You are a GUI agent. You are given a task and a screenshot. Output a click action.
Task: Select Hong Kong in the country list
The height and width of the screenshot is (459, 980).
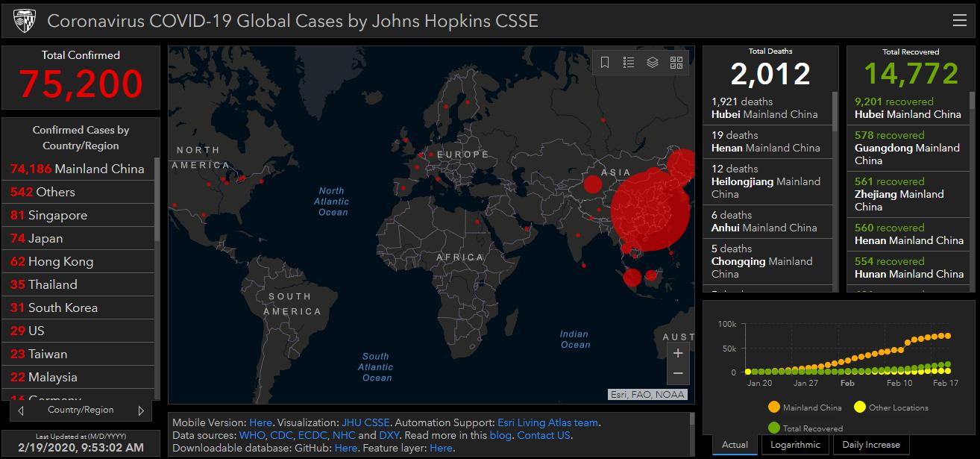point(78,261)
